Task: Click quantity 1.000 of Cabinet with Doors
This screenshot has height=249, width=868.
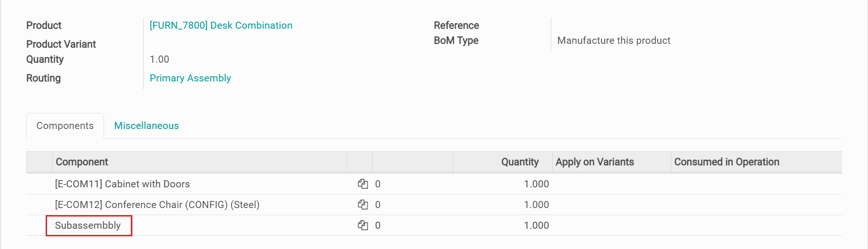Action: [536, 184]
